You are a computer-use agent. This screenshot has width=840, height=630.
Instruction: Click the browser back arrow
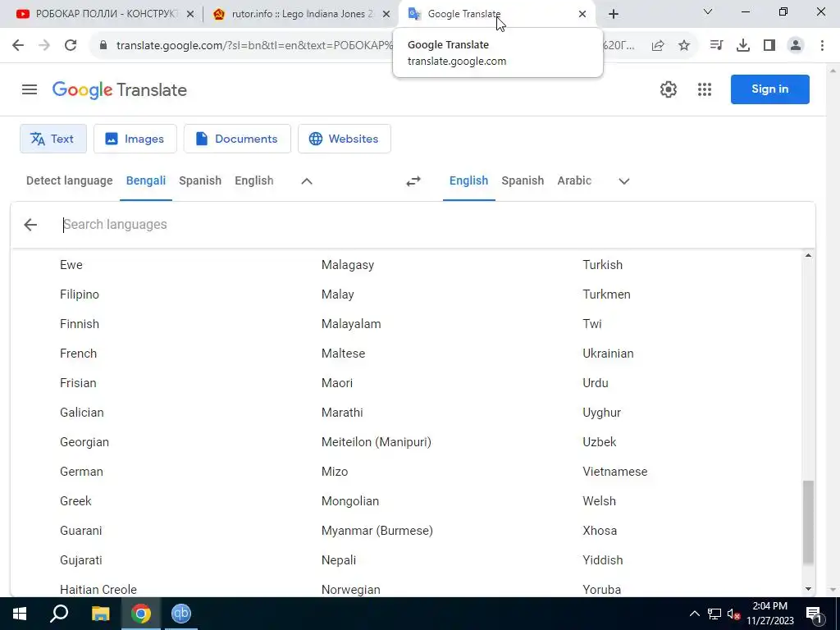(x=18, y=45)
